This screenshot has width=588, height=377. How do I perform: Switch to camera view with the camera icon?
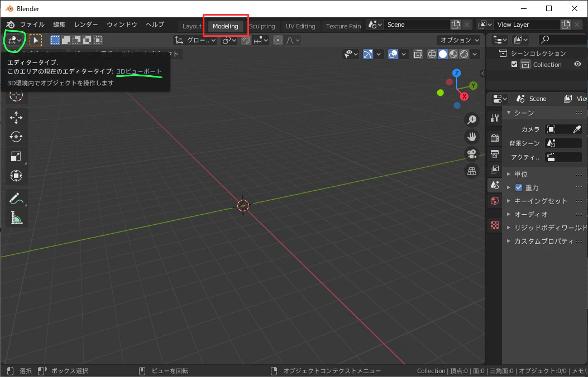472,154
